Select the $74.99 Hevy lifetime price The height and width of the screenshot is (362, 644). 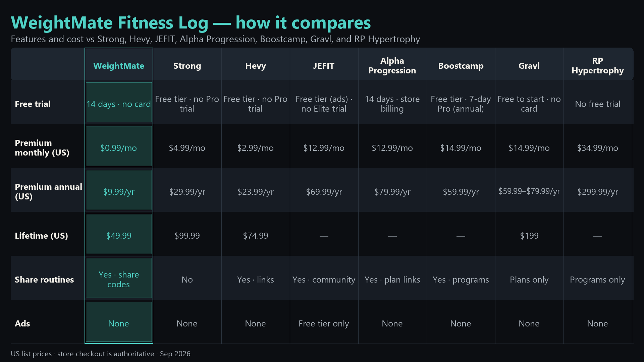pos(256,236)
